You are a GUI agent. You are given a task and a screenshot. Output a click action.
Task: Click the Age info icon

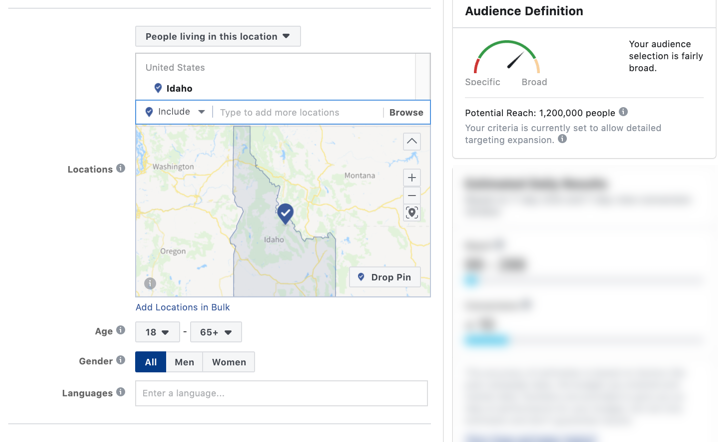point(121,330)
